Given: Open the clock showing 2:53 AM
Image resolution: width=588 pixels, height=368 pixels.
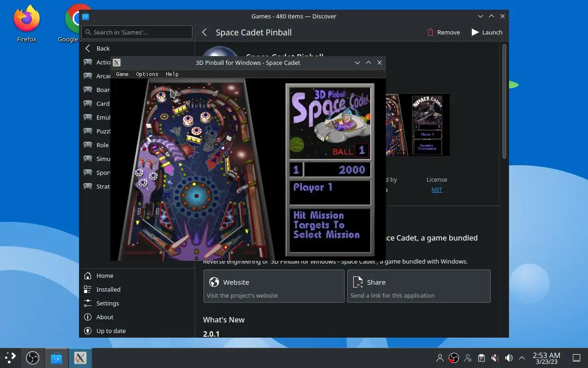Looking at the screenshot, I should tap(546, 358).
